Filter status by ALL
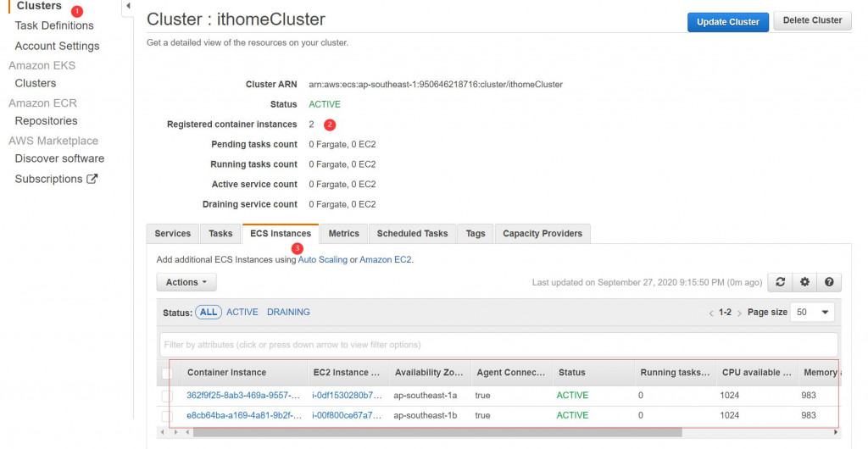868x449 pixels. click(209, 313)
